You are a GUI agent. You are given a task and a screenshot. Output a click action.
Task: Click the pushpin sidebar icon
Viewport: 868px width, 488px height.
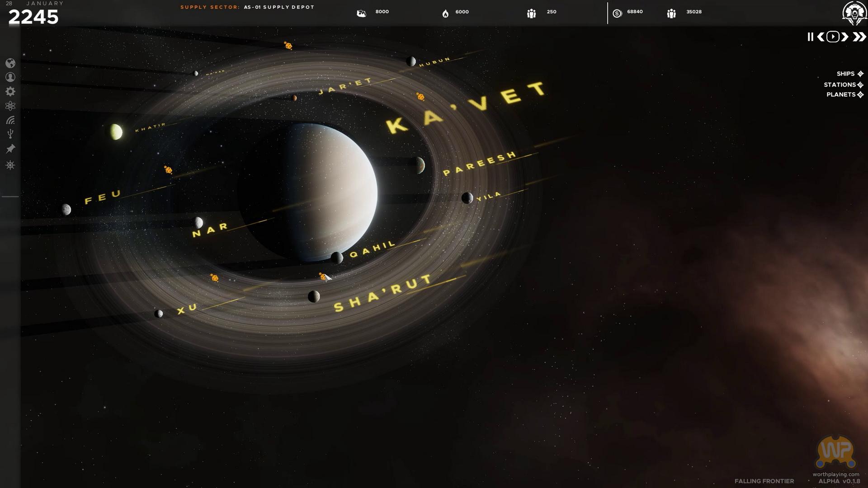pos(10,149)
